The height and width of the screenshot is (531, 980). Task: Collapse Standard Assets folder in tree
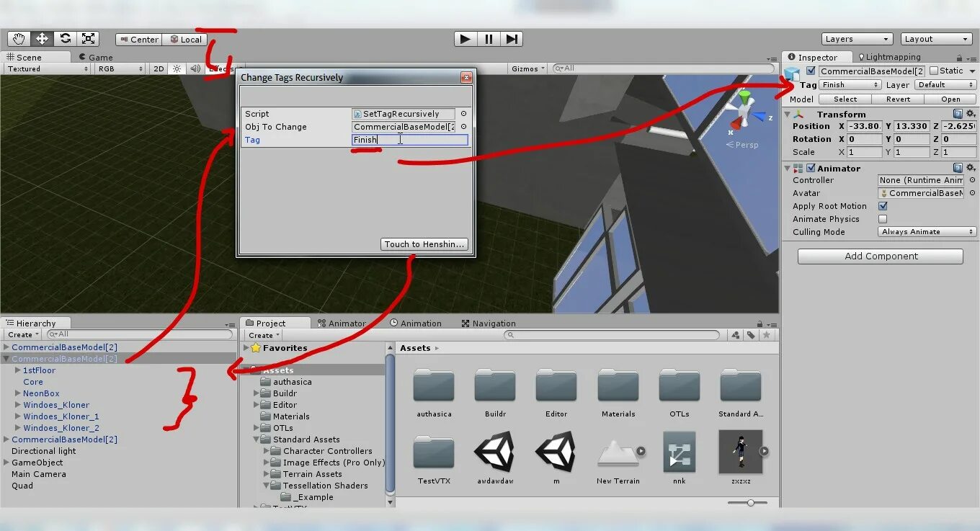(257, 439)
